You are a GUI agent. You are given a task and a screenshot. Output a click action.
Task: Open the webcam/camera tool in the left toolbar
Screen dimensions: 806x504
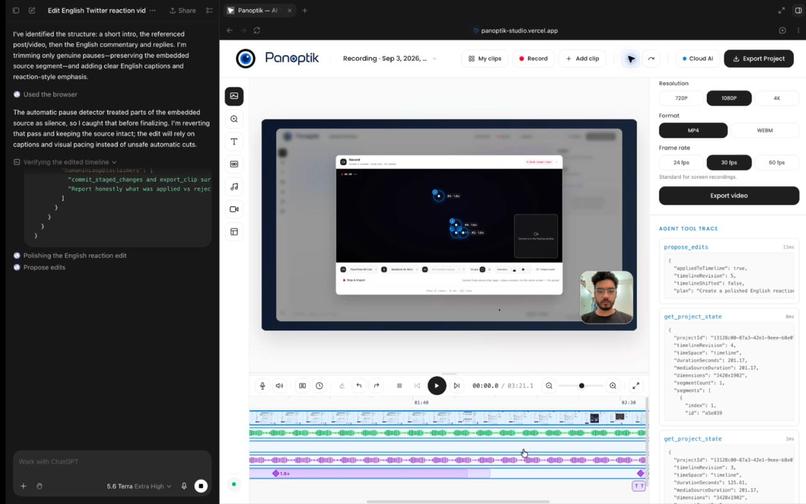(234, 209)
